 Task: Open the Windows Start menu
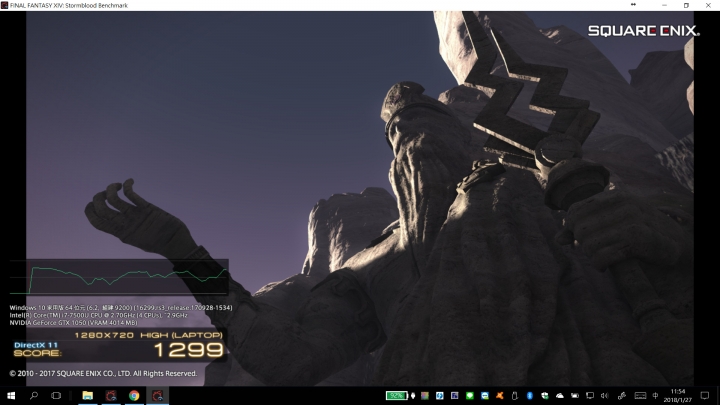11,395
